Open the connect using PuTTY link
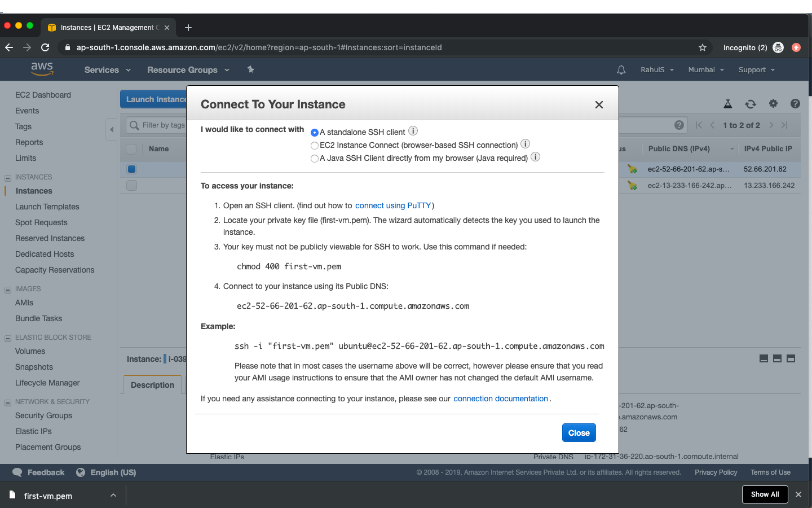This screenshot has height=508, width=812. click(x=393, y=205)
